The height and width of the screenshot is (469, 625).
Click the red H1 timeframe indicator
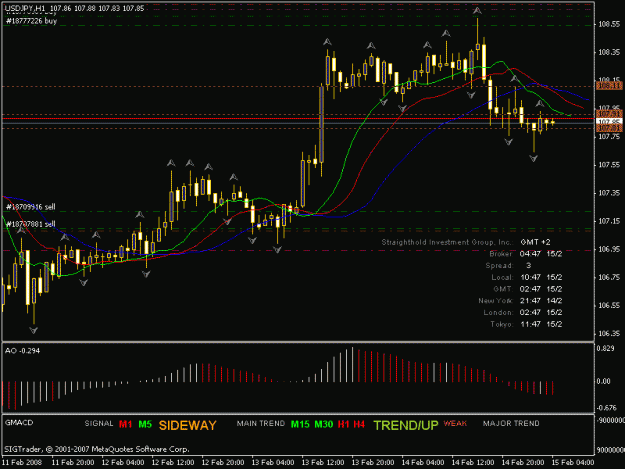click(x=344, y=424)
